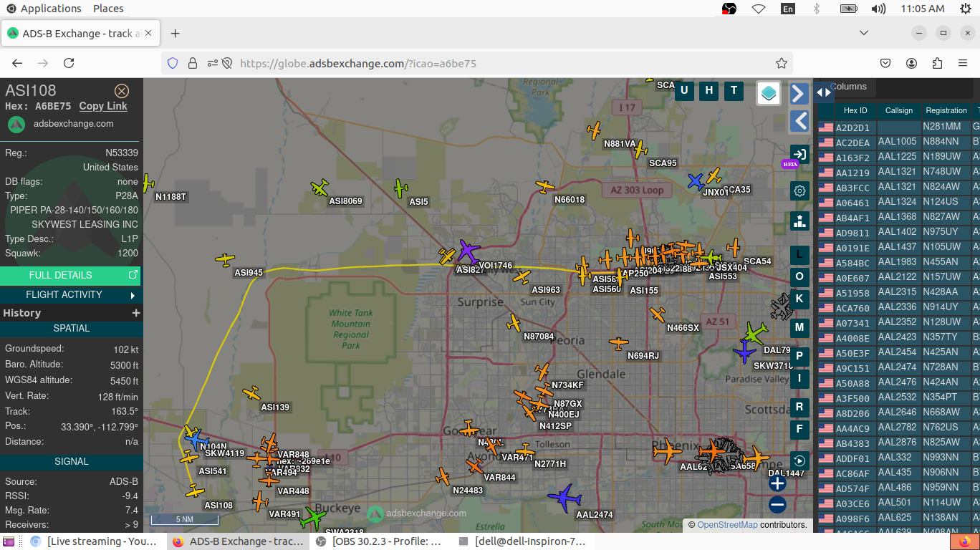This screenshot has height=550, width=980.
Task: Open the replay history icon
Action: point(799,460)
